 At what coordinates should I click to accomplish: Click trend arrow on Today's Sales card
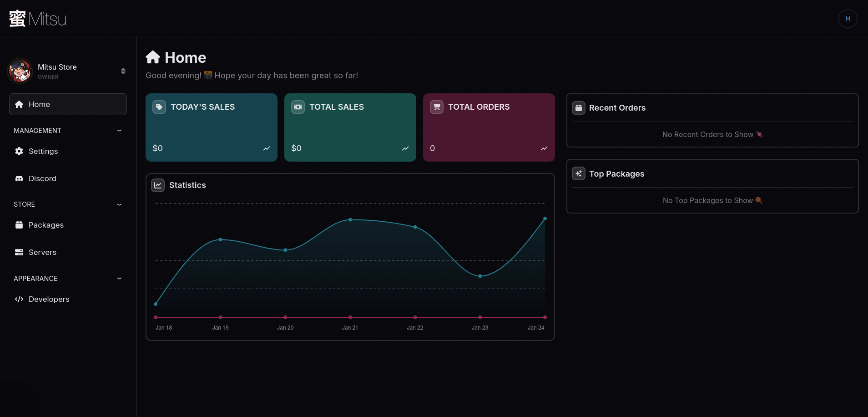point(267,148)
